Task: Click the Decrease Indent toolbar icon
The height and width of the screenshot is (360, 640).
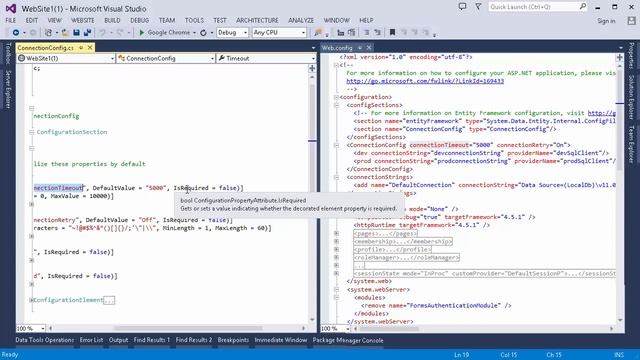Action: [x=367, y=32]
